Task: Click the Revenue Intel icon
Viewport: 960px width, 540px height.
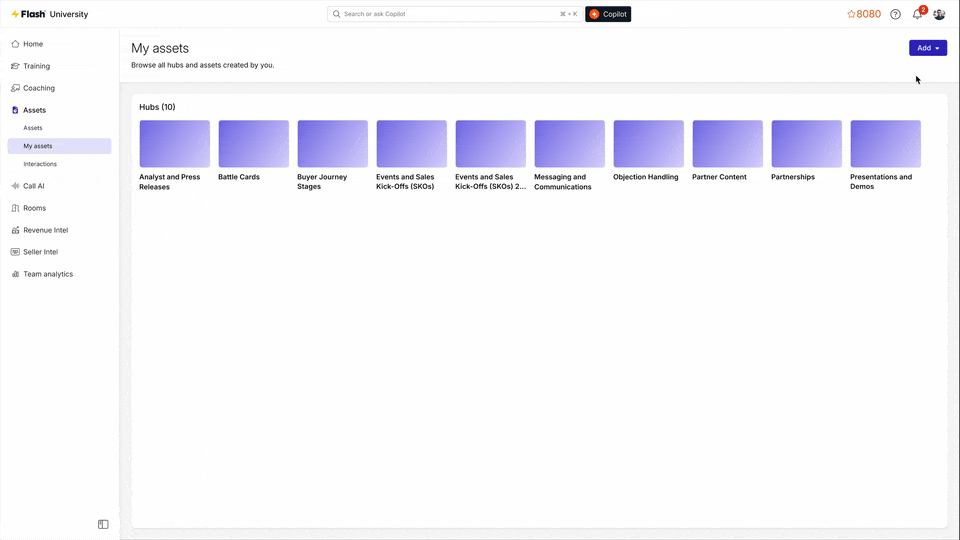Action: pos(15,230)
